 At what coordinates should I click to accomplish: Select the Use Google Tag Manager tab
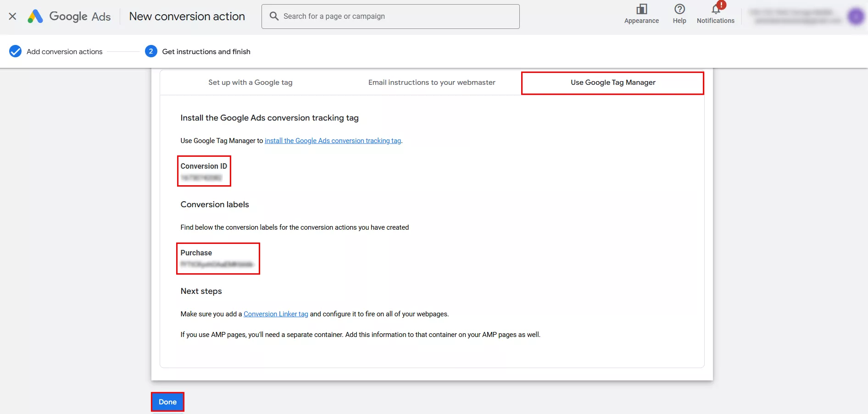[612, 83]
